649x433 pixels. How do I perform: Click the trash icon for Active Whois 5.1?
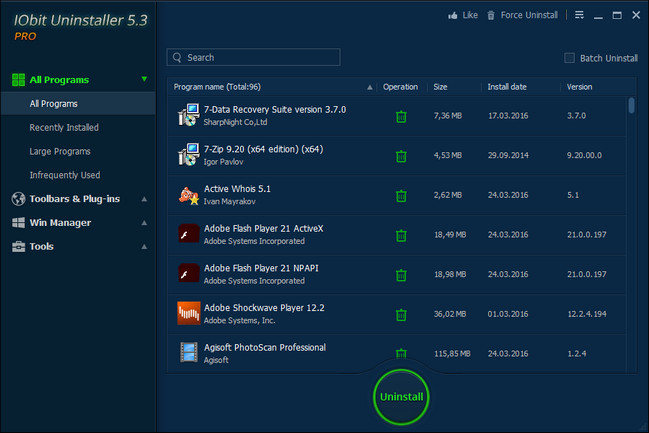[401, 196]
